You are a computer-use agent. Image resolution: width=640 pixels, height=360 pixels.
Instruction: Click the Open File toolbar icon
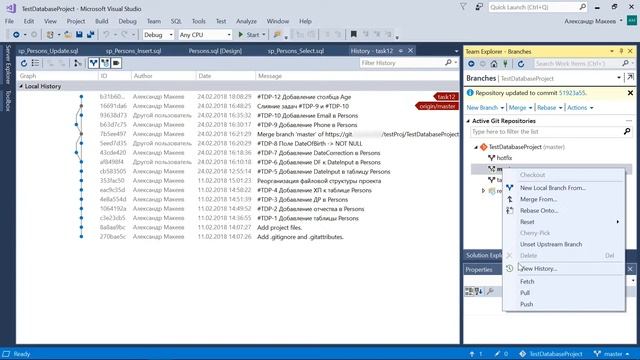point(68,35)
